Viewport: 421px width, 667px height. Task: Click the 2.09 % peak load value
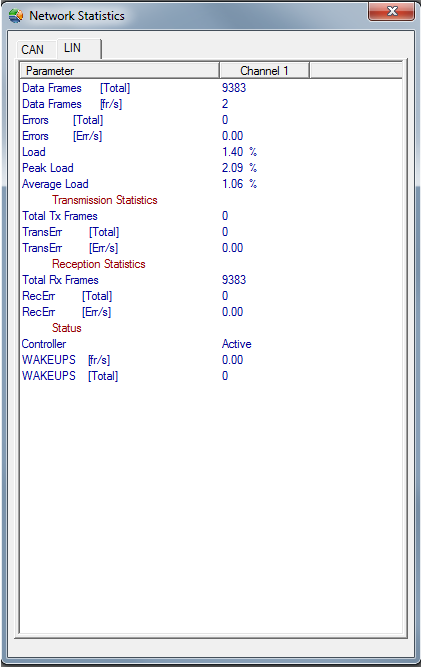point(239,168)
